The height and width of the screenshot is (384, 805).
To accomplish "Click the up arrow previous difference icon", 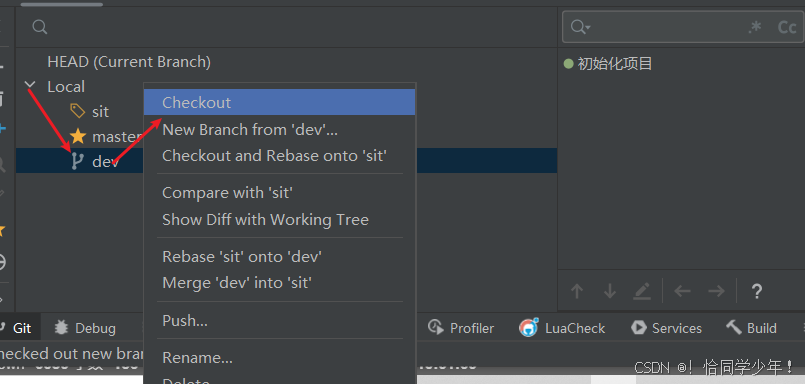I will [x=577, y=291].
